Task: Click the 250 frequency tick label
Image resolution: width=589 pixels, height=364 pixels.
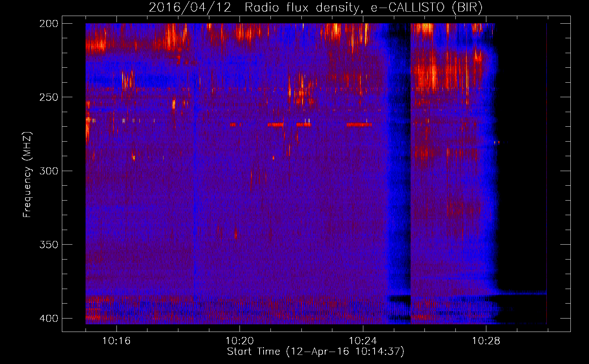Action: [49, 97]
